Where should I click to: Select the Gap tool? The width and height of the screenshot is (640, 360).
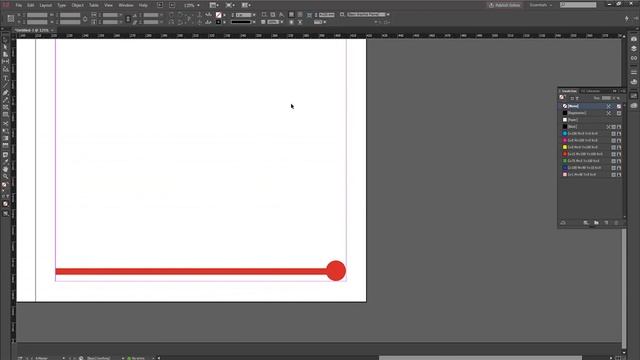coord(5,62)
